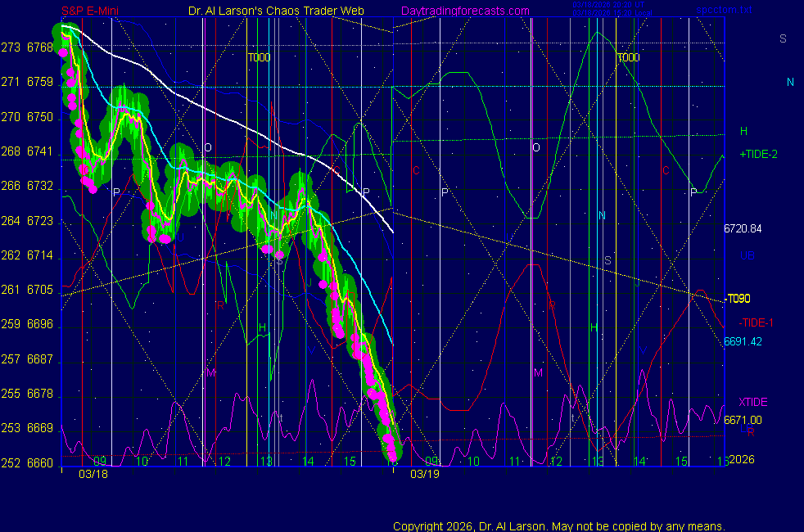This screenshot has height=532, width=804.
Task: Click the 6714 price axis label
Action: pyautogui.click(x=39, y=256)
